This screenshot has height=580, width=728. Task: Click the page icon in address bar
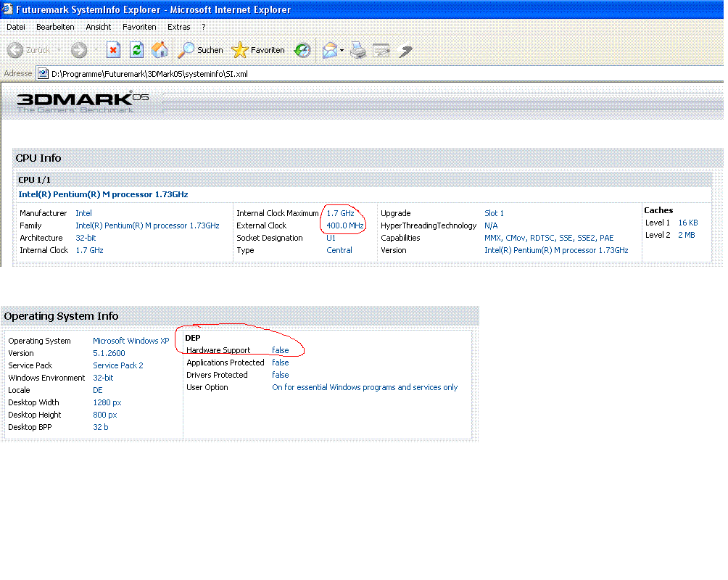coord(44,74)
